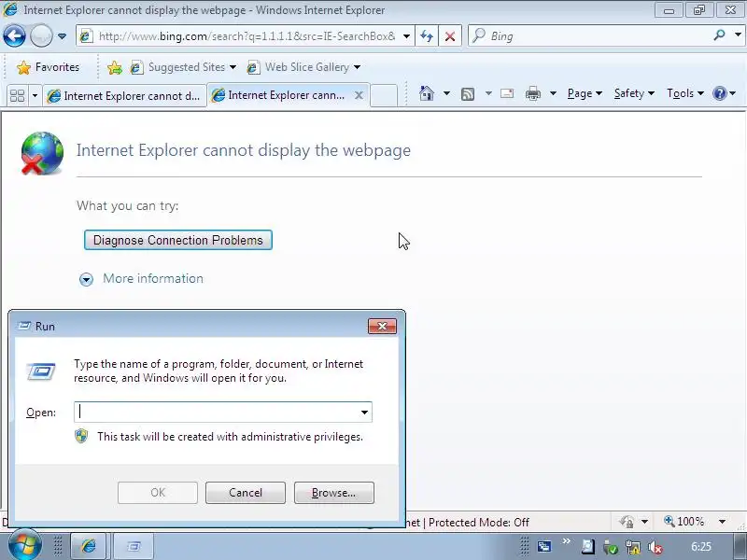Click the RSS Feeds icon

click(468, 94)
